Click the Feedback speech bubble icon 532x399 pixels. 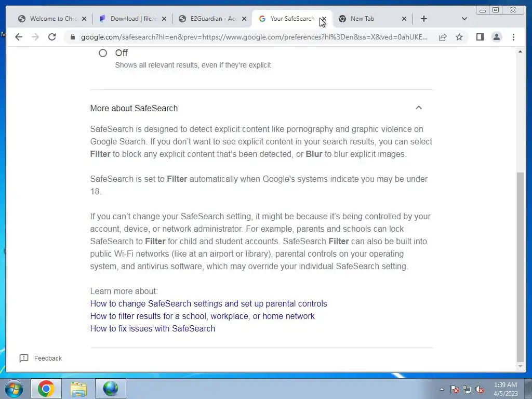click(24, 358)
